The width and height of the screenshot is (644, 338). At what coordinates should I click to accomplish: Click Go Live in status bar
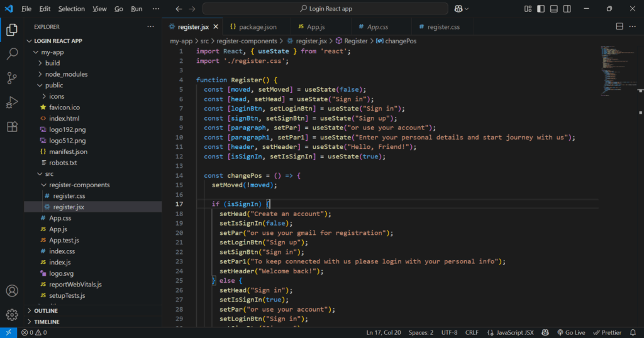click(570, 332)
